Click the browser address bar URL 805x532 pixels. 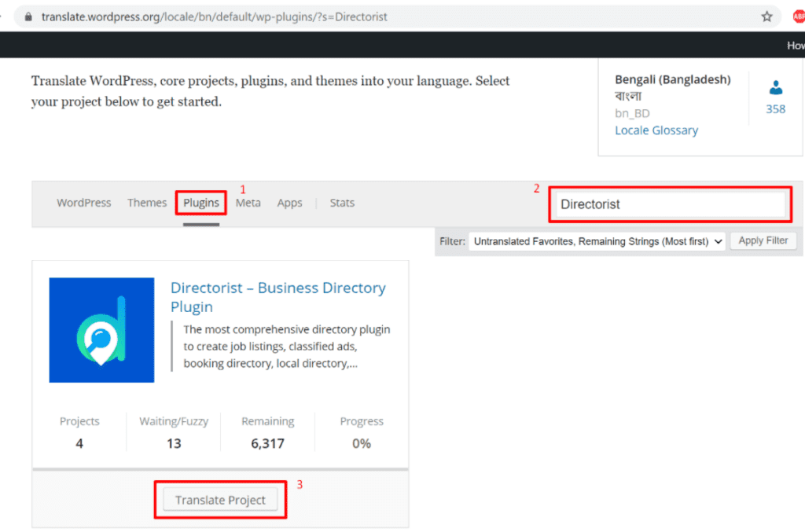click(x=214, y=17)
